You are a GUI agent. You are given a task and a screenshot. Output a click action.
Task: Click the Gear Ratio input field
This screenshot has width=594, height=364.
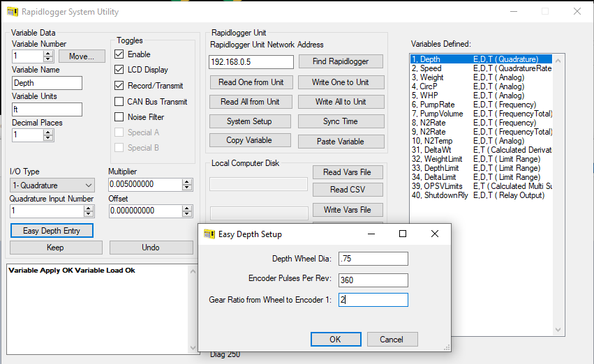(373, 300)
